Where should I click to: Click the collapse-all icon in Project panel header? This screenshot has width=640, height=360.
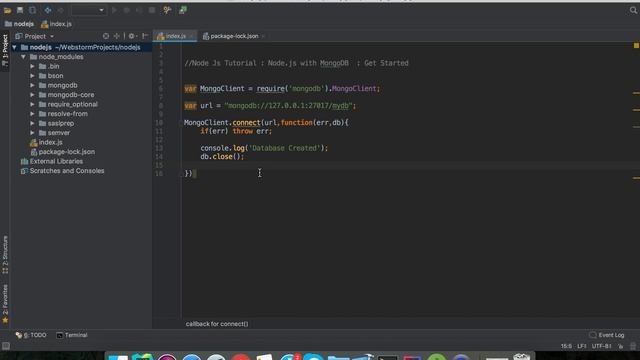tap(116, 36)
